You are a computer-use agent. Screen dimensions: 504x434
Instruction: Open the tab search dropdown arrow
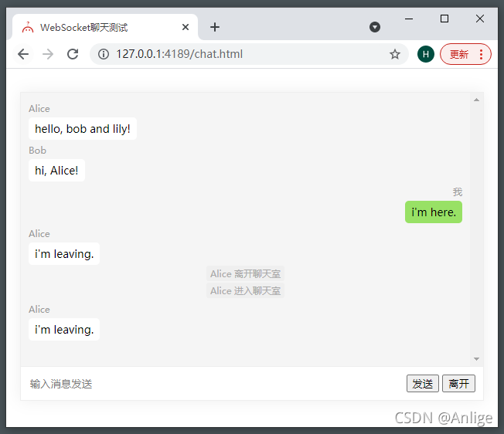374,27
